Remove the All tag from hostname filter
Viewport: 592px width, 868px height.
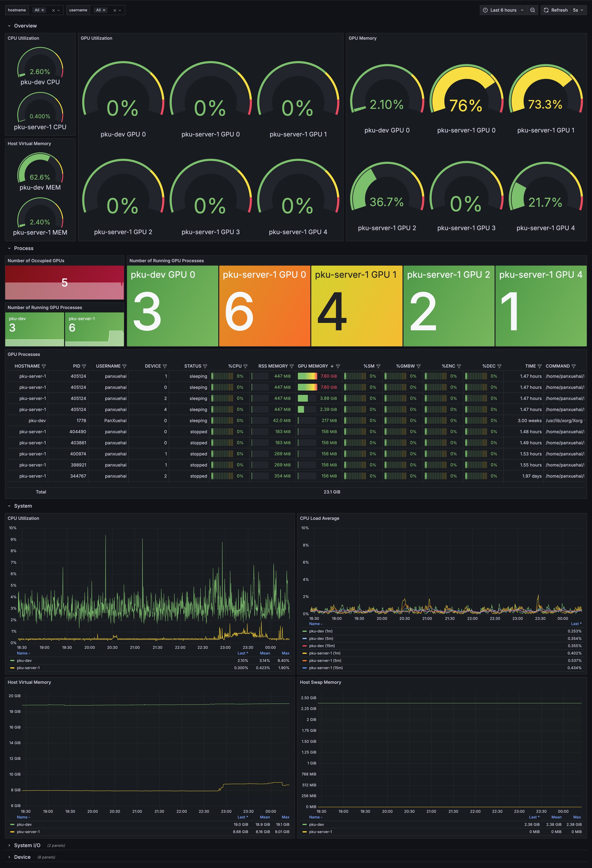point(43,10)
